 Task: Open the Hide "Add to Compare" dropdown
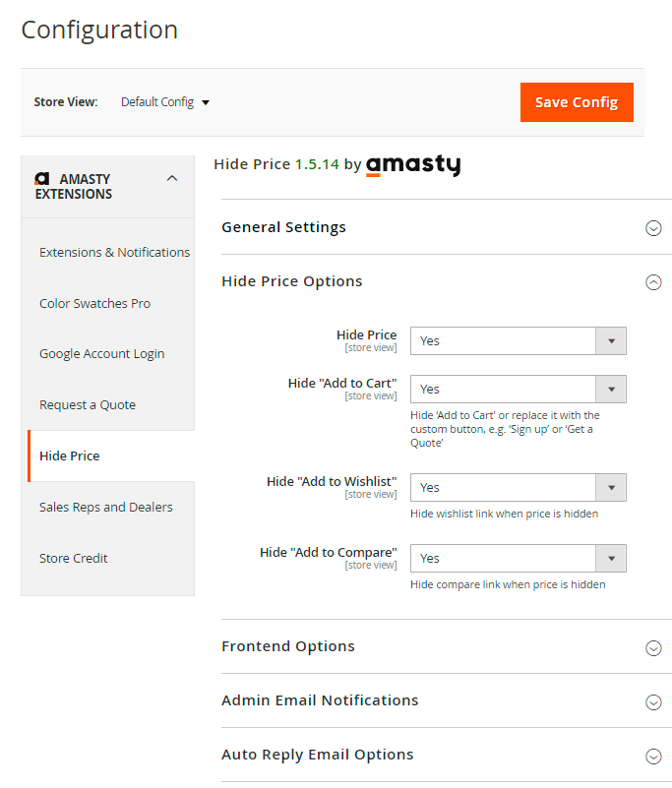coord(518,558)
